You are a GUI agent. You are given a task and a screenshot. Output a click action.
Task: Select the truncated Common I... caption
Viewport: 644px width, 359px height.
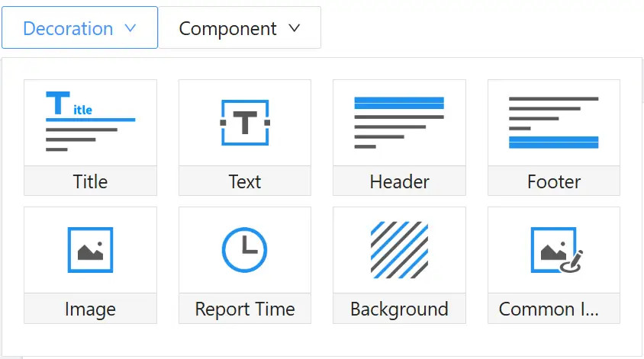point(549,309)
